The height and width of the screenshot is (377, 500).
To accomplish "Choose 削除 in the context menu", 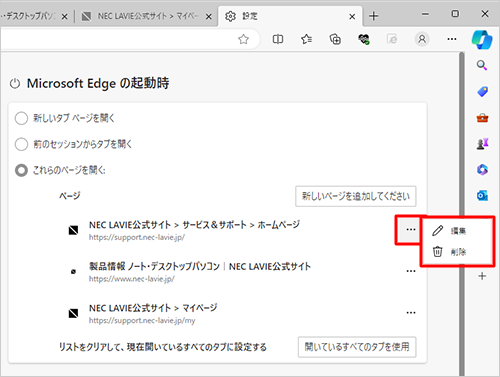I will 457,252.
